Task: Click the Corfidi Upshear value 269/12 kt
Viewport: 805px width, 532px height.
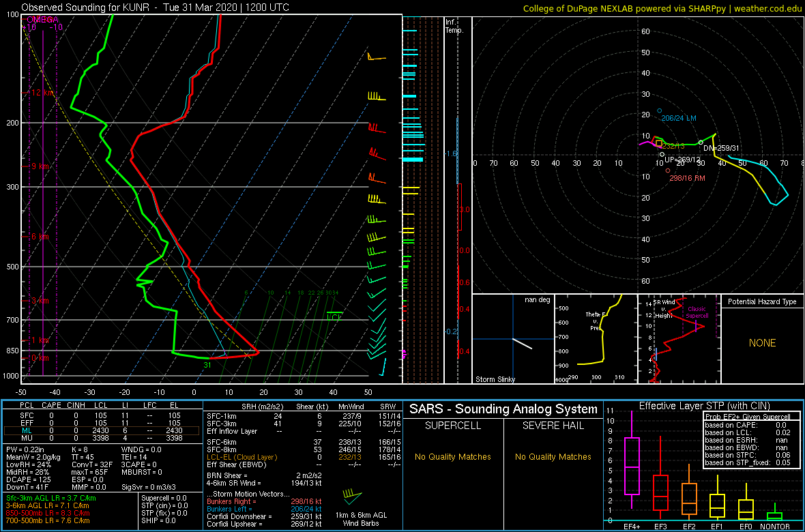Action: 308,524
